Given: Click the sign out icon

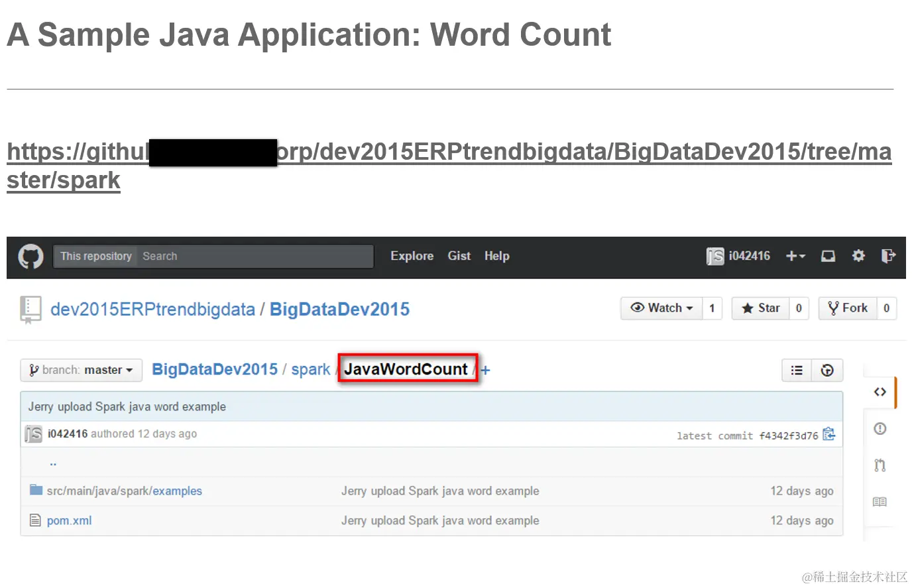Looking at the screenshot, I should click(888, 256).
